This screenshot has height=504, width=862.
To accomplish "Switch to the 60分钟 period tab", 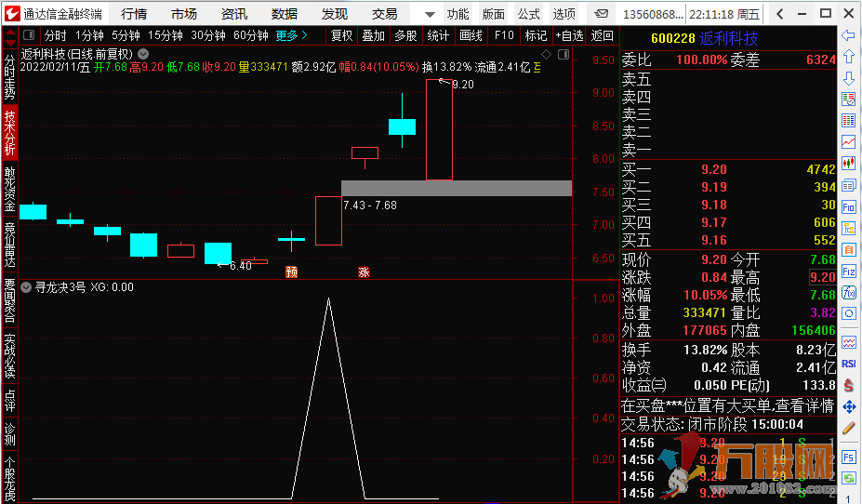I will point(250,35).
